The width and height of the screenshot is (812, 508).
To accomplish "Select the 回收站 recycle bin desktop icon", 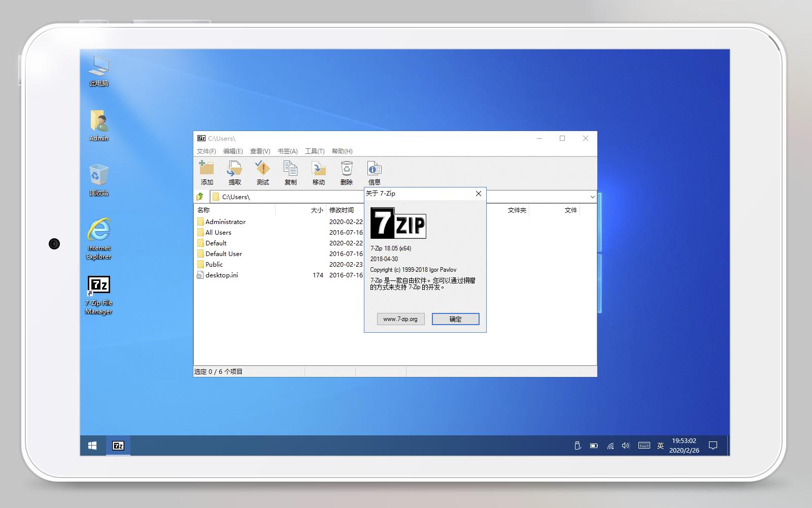I will point(98,180).
